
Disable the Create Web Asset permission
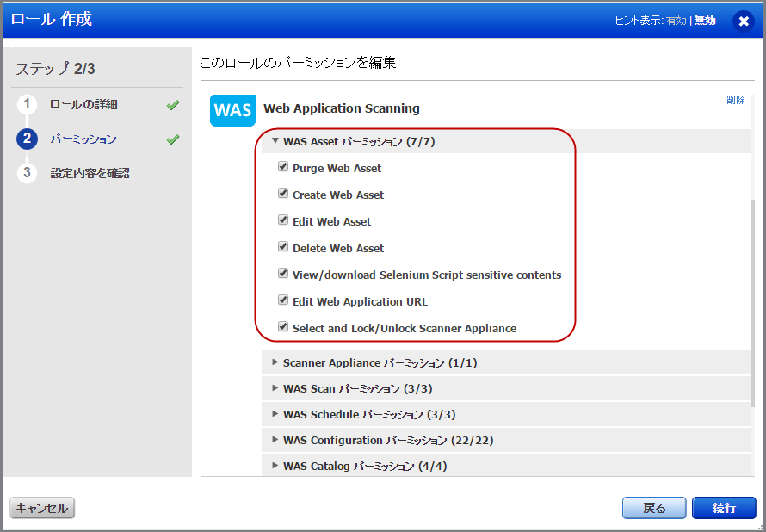[x=283, y=194]
